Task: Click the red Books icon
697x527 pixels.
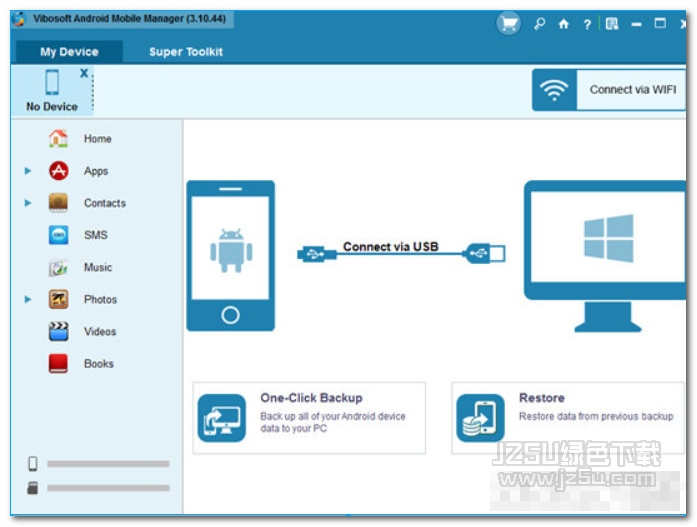Action: [x=58, y=363]
